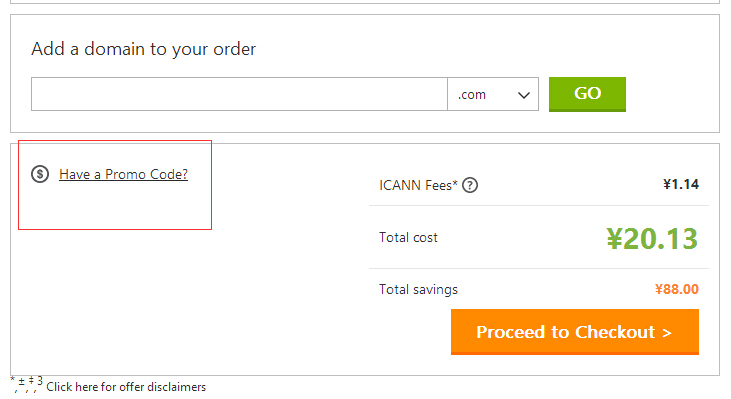Click Proceed to Checkout button
The image size is (731, 399).
pyautogui.click(x=575, y=332)
